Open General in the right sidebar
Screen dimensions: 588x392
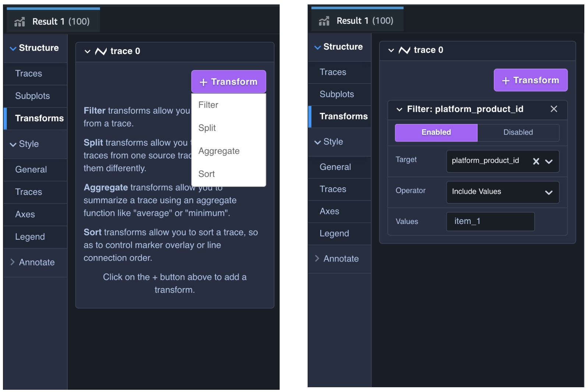(x=340, y=167)
